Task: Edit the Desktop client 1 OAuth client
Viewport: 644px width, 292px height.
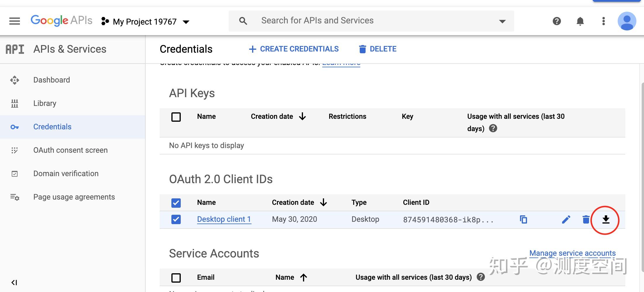Action: point(566,219)
